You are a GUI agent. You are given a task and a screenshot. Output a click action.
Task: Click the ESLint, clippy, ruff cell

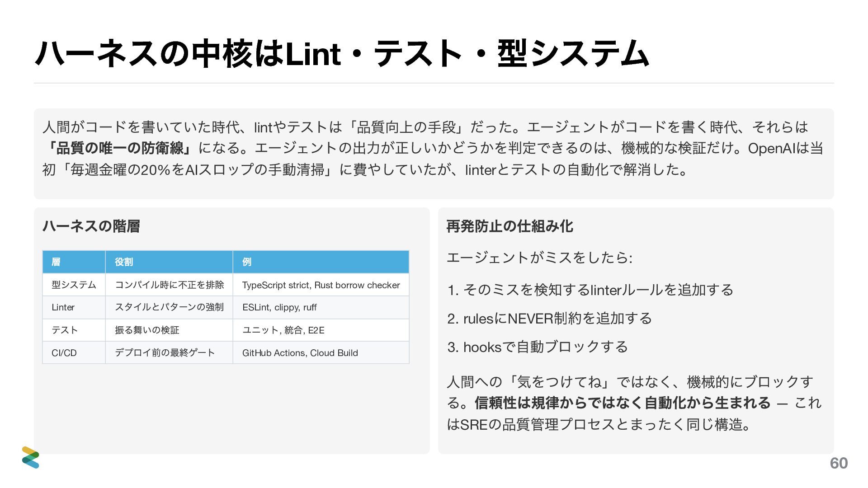(x=279, y=308)
